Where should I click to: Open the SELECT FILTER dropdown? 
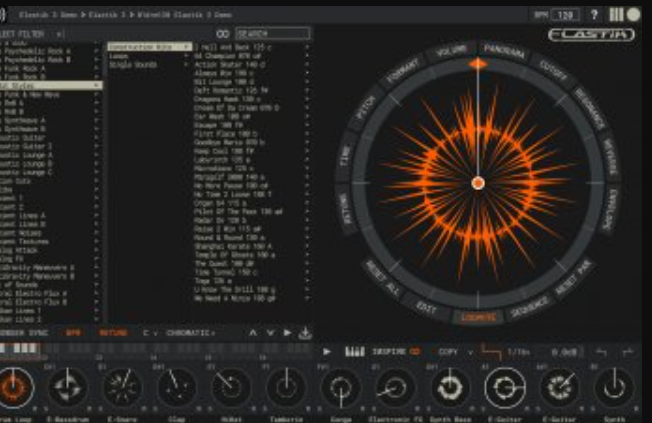(31, 34)
